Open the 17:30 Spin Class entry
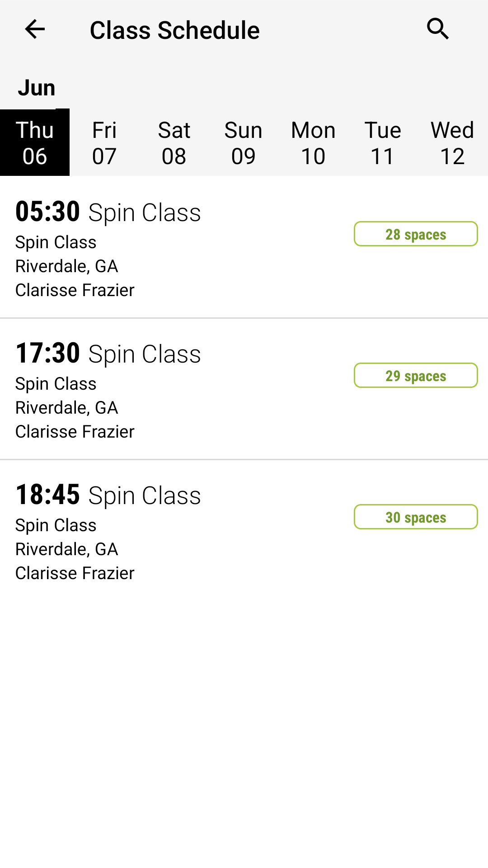The image size is (488, 868). (108, 354)
